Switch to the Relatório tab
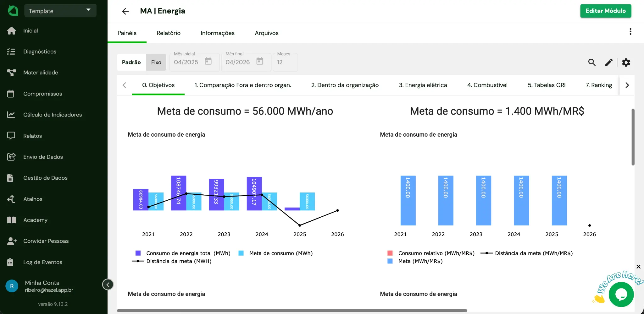 [x=169, y=33]
